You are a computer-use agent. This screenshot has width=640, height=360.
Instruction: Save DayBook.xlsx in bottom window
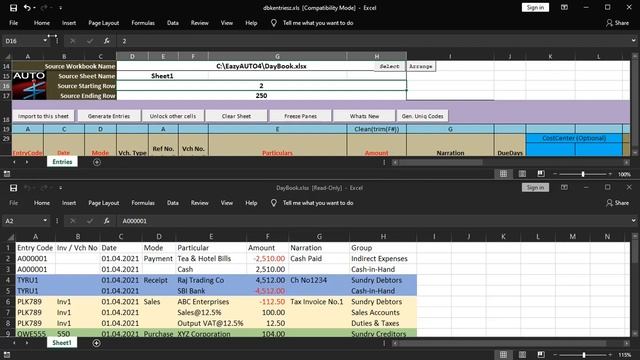(13, 188)
